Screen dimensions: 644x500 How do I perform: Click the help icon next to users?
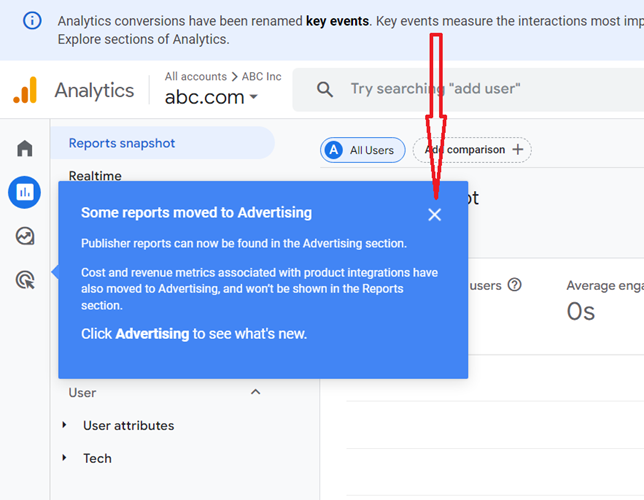514,284
